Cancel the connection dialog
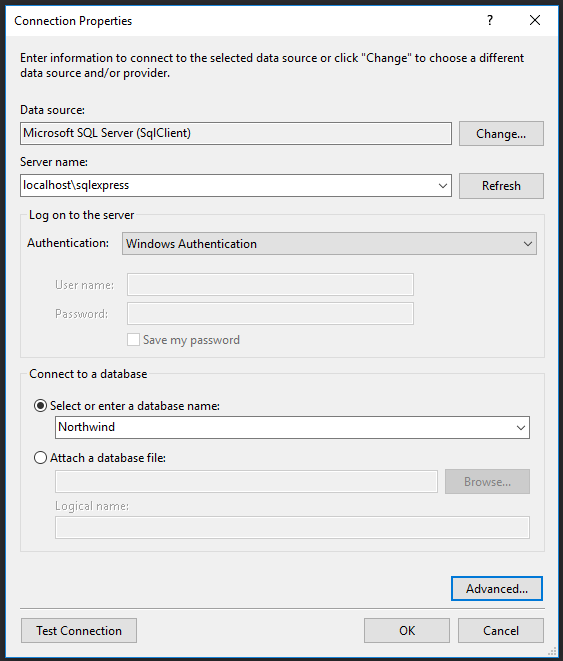 coord(501,631)
